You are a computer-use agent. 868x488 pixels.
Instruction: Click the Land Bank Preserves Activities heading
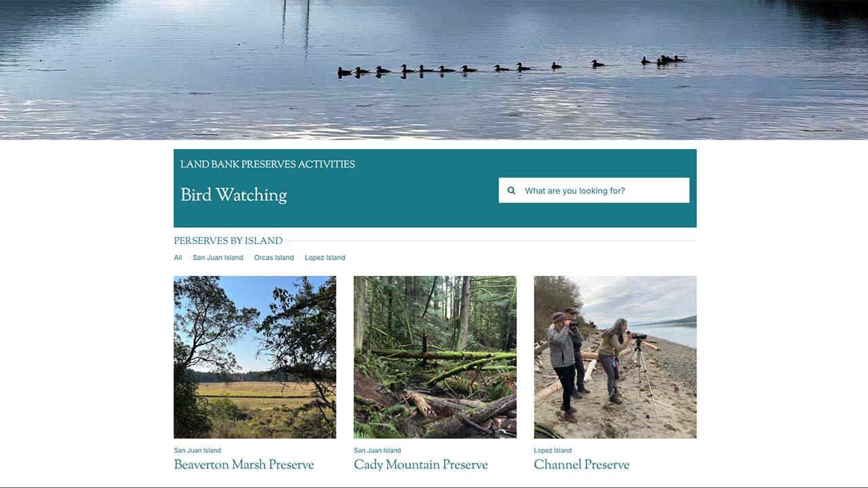coord(268,164)
